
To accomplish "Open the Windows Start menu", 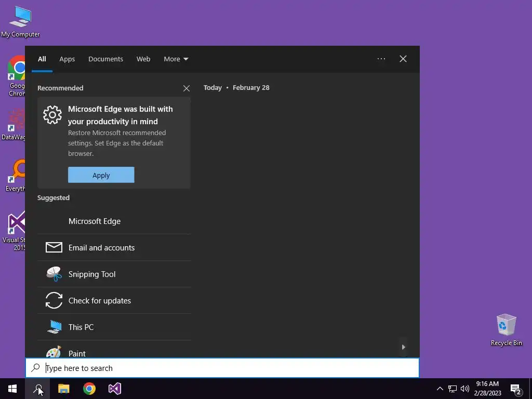I will pyautogui.click(x=12, y=389).
